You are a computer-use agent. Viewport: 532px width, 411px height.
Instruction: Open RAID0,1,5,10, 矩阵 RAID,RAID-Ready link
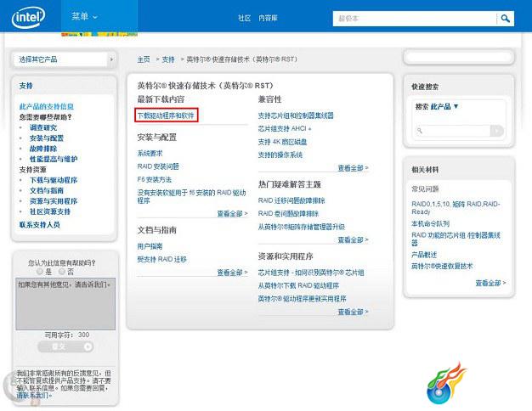click(456, 208)
